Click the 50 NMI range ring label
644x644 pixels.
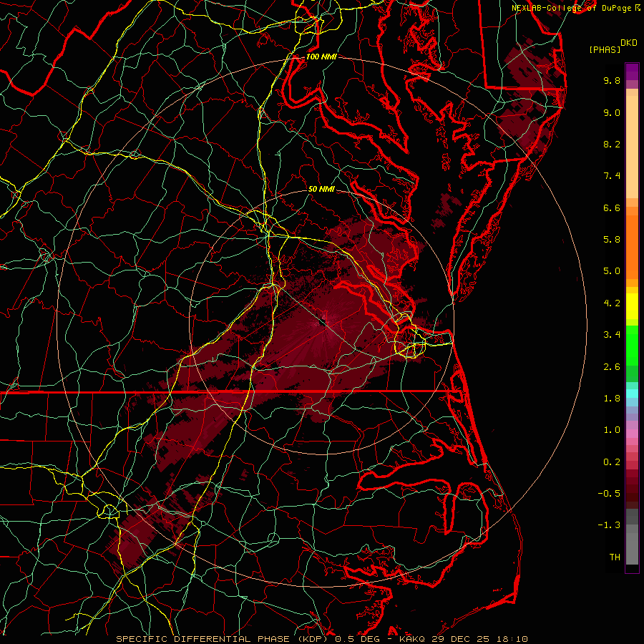pos(321,189)
